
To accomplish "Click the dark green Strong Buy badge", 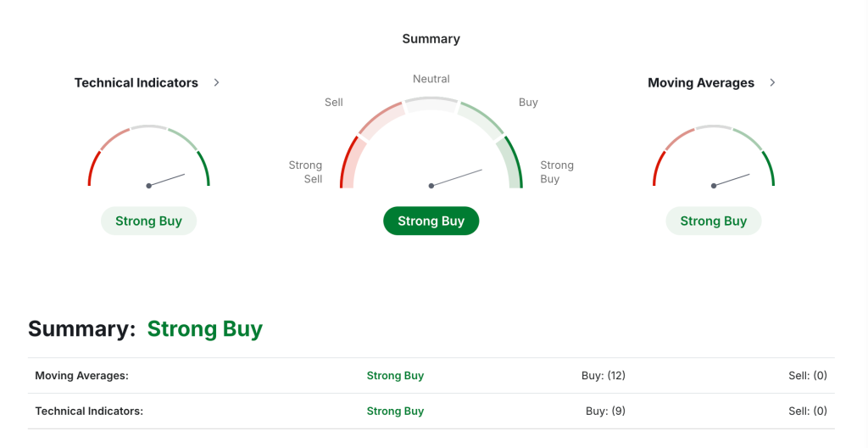I will coord(431,221).
